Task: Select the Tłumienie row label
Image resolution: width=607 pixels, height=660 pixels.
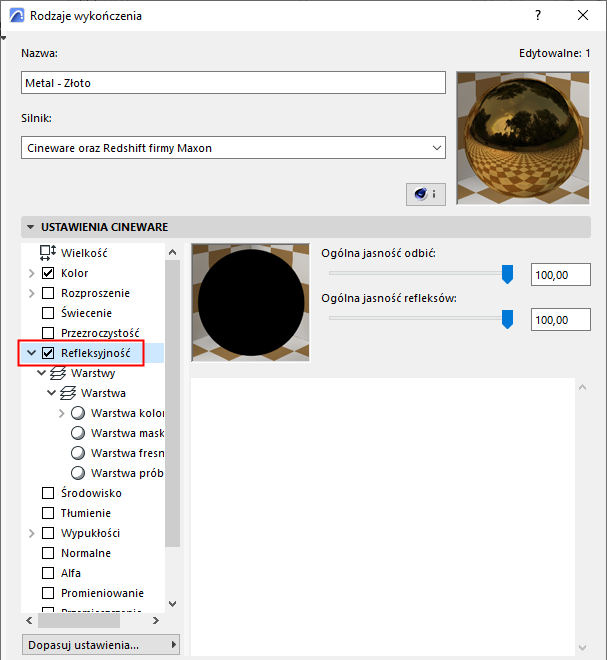Action: click(x=86, y=513)
